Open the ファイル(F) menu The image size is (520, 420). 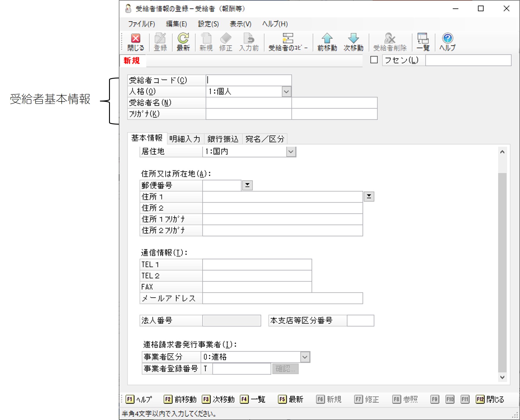141,24
